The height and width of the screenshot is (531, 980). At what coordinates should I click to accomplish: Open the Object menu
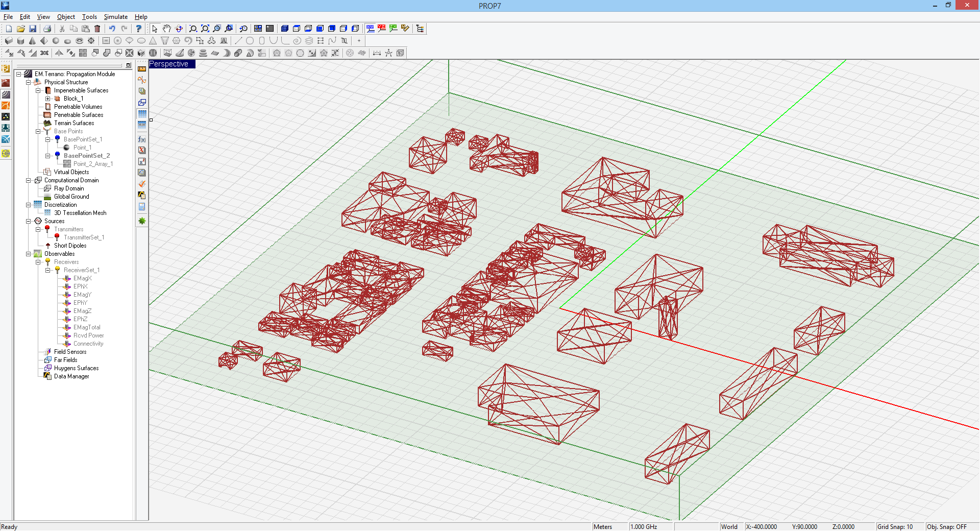tap(66, 17)
